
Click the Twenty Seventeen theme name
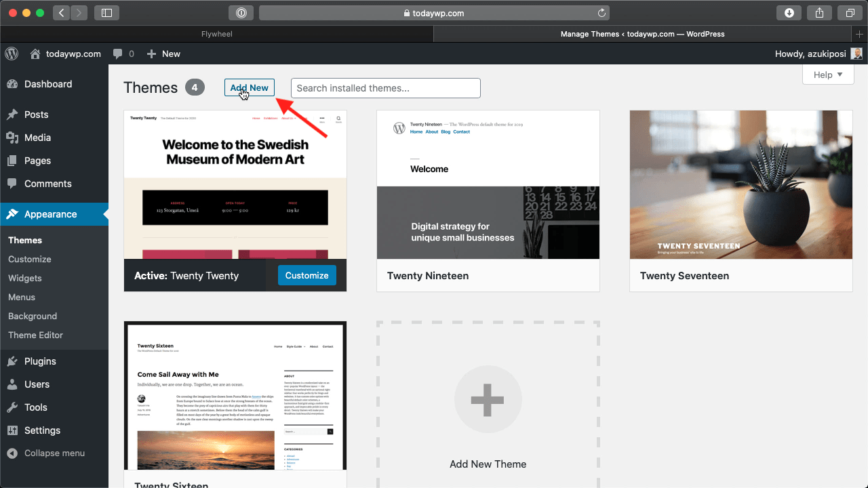(x=685, y=276)
